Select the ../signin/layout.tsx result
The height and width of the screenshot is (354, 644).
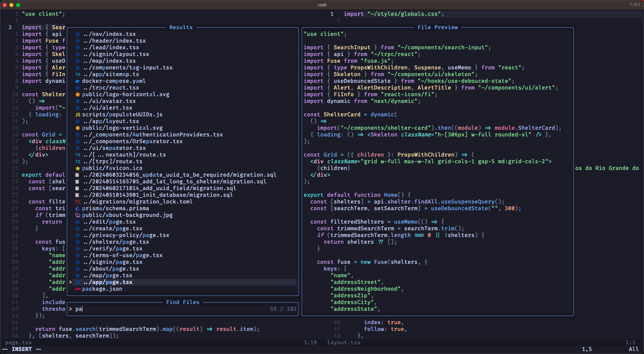183,54
